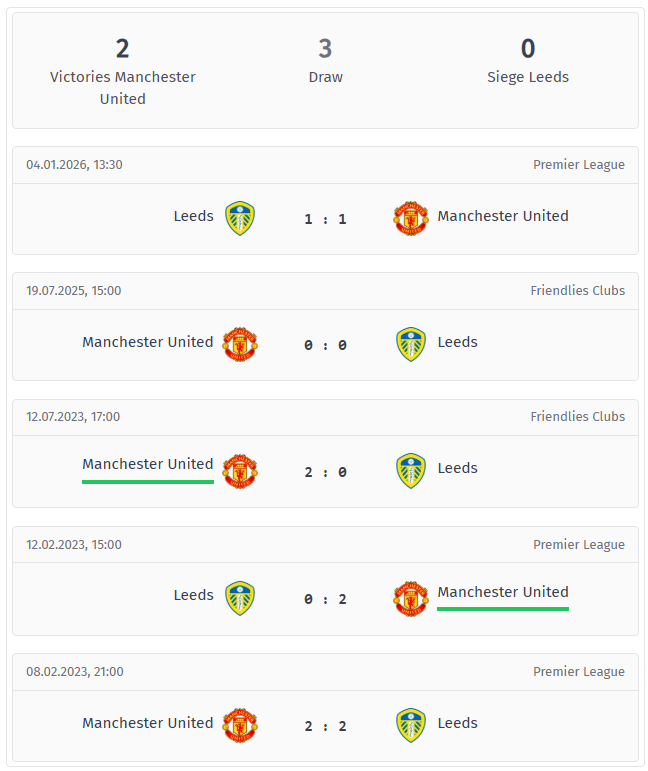
Task: Click Leeds crest in 12.02.2023 match
Action: [x=239, y=597]
